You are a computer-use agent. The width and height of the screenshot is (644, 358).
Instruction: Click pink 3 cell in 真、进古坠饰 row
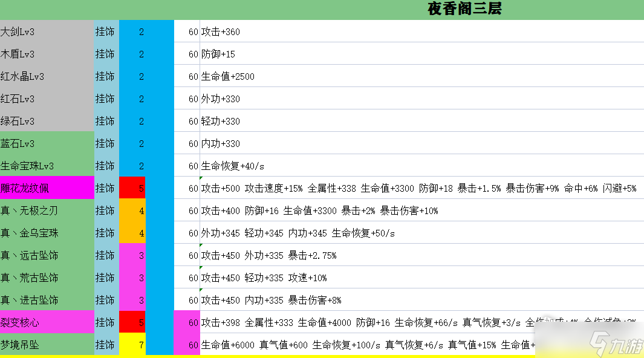coord(132,300)
